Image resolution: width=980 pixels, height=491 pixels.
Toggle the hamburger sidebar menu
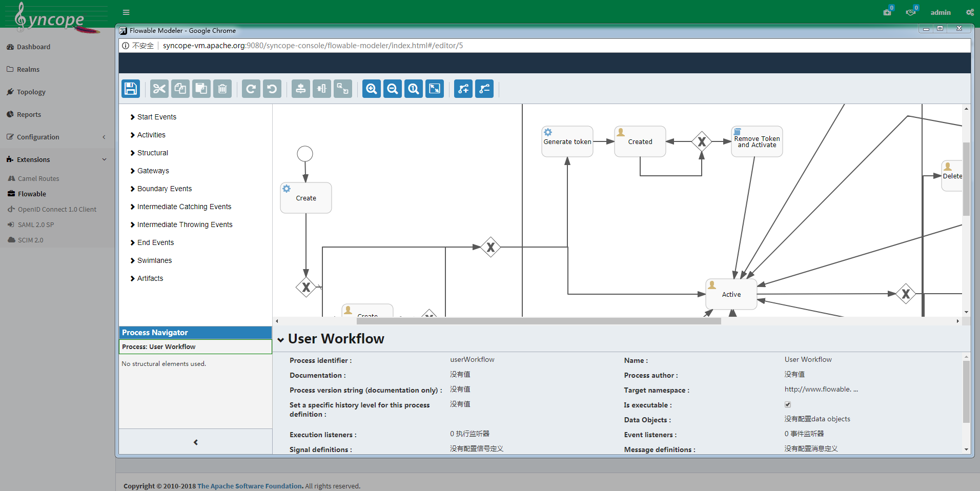126,12
